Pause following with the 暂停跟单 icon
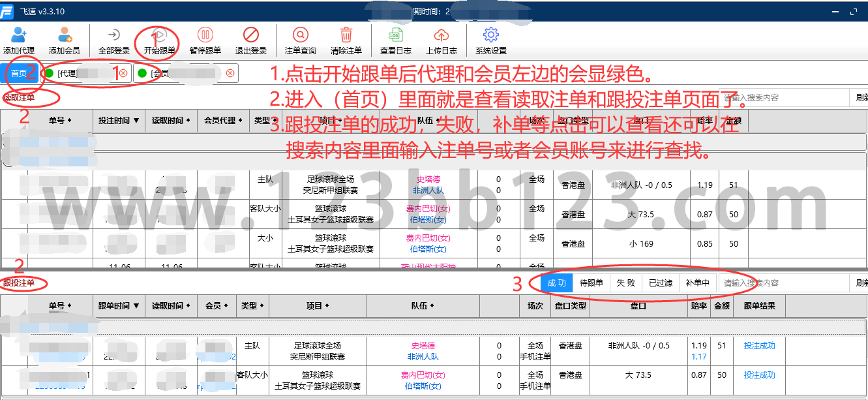868x400 pixels. click(205, 35)
